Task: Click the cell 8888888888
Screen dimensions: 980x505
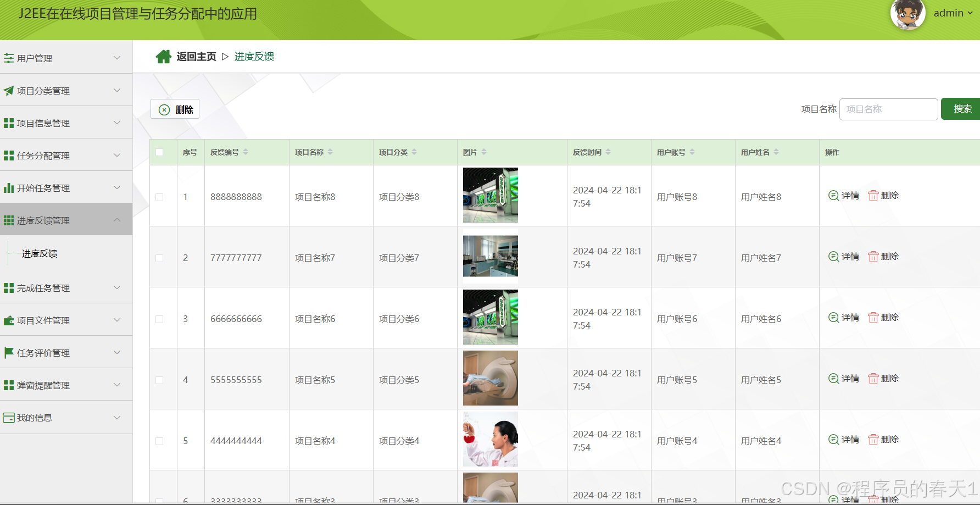Action: point(236,197)
